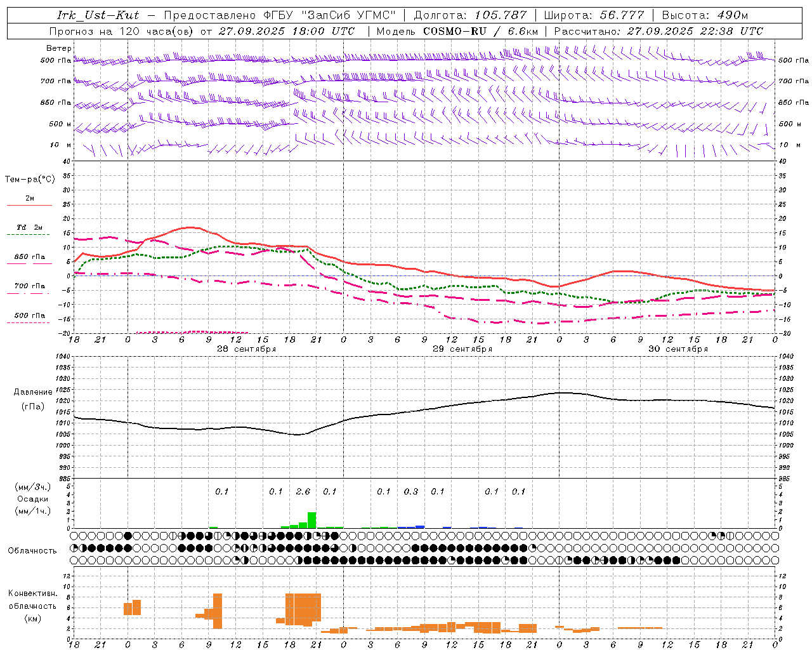
Task: Click the computed time 27.09.2025 22:38 UTC
Action: point(695,31)
